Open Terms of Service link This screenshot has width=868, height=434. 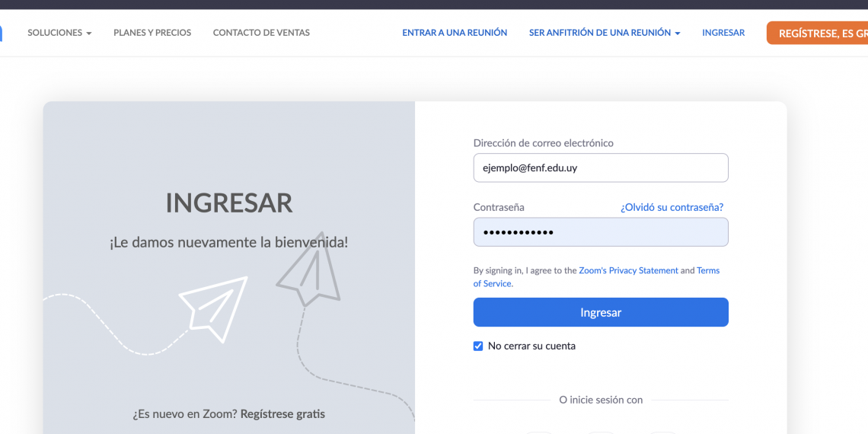[708, 271]
